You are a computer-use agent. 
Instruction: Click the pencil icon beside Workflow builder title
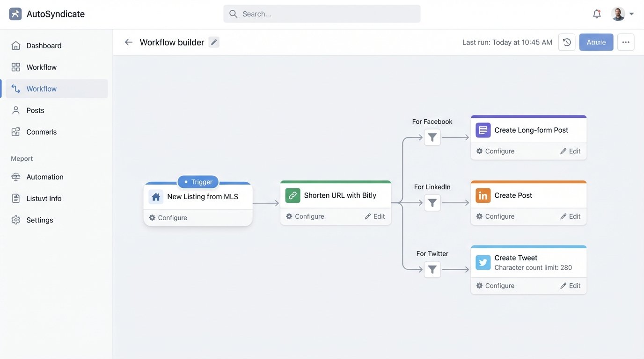[x=213, y=41]
